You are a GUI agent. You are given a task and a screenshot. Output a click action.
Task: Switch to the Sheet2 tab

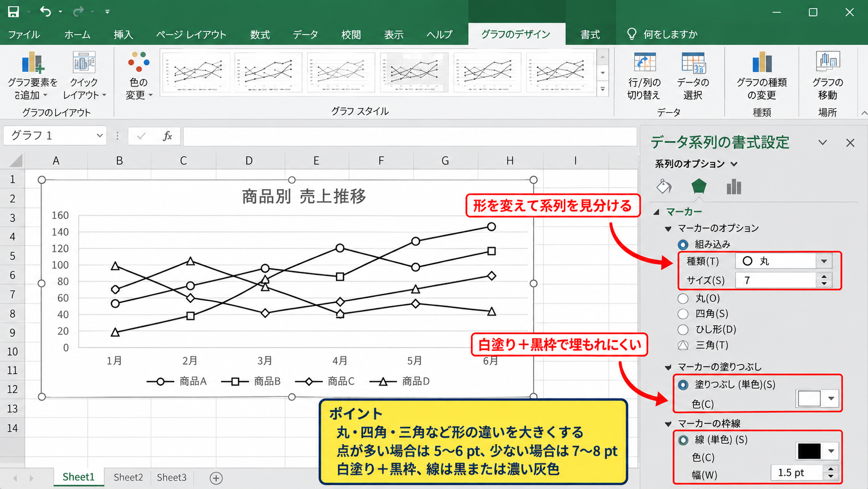coord(128,477)
